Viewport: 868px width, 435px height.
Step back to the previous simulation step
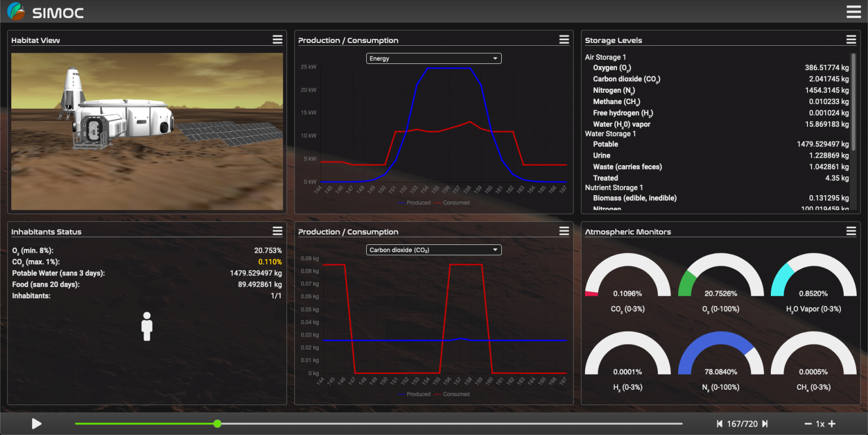click(x=719, y=424)
